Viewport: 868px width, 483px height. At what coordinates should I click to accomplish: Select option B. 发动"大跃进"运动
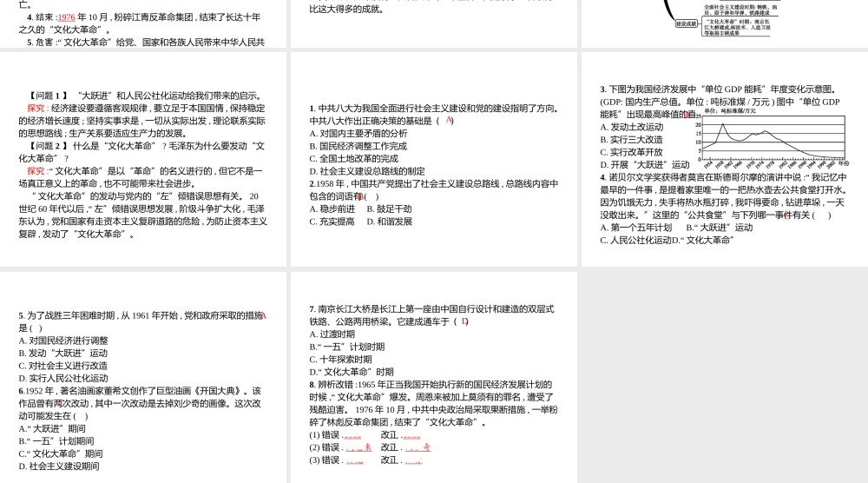coord(63,353)
